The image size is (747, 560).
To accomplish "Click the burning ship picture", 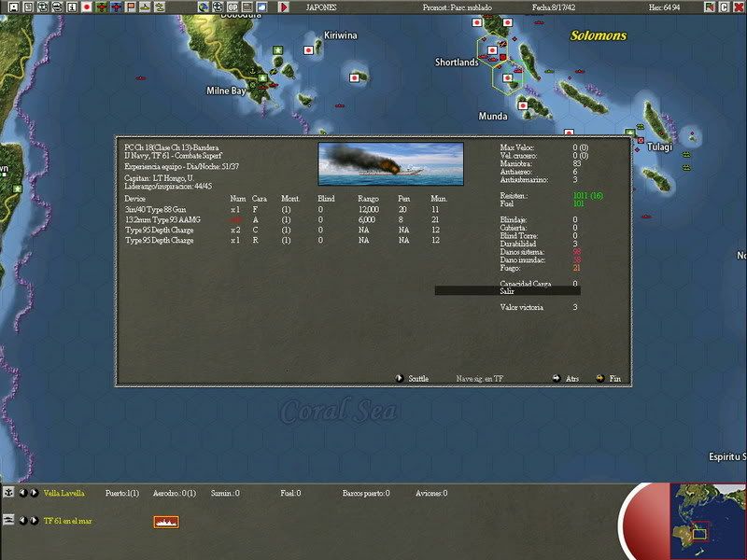I will pyautogui.click(x=390, y=164).
